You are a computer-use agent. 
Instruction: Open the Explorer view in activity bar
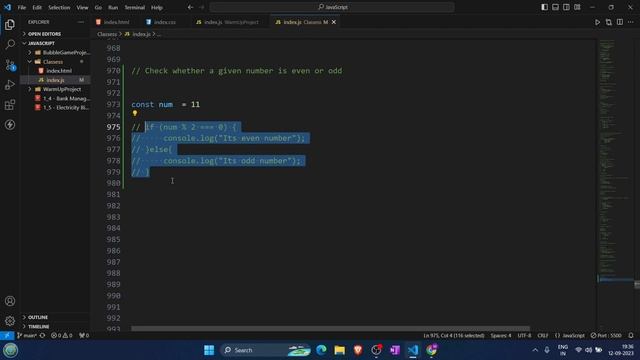tap(10, 24)
